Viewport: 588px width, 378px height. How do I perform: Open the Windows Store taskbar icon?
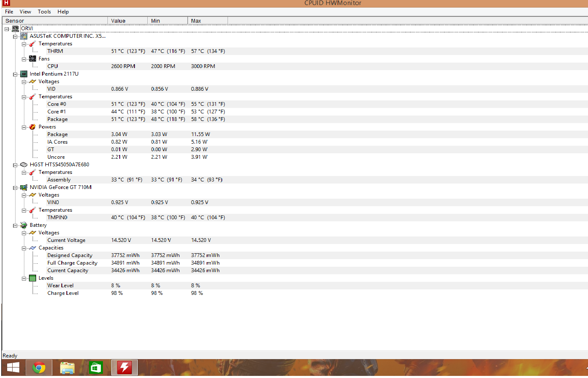pos(96,368)
